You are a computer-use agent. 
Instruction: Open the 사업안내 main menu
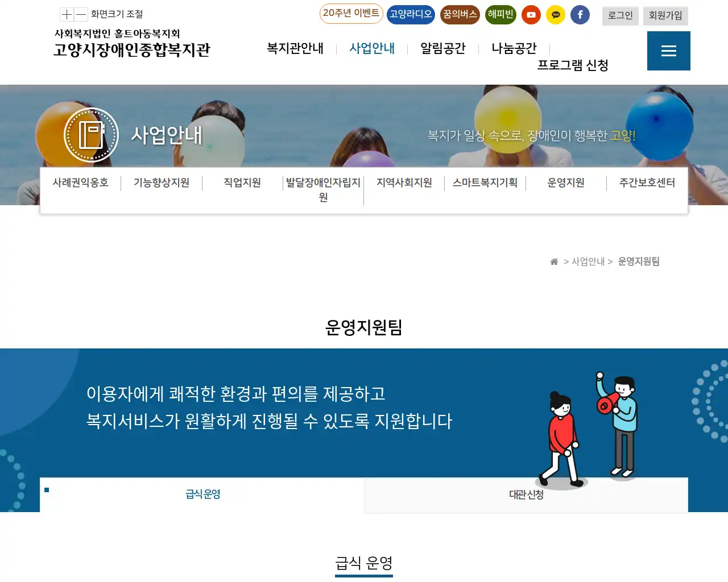click(x=372, y=48)
